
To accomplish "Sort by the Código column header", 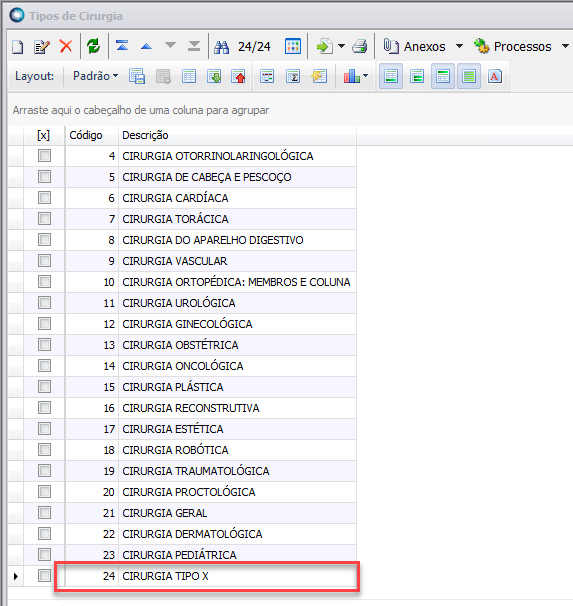I will point(92,135).
